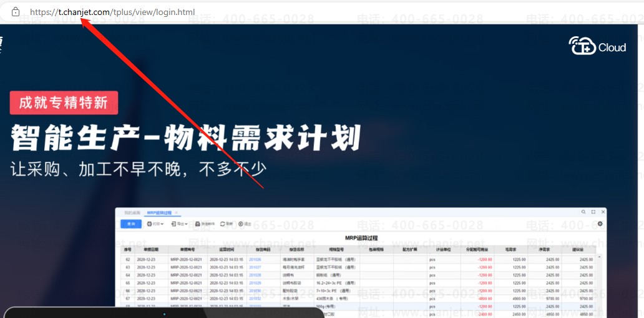Click the blue 查询 button
The image size is (644, 318).
point(131,224)
